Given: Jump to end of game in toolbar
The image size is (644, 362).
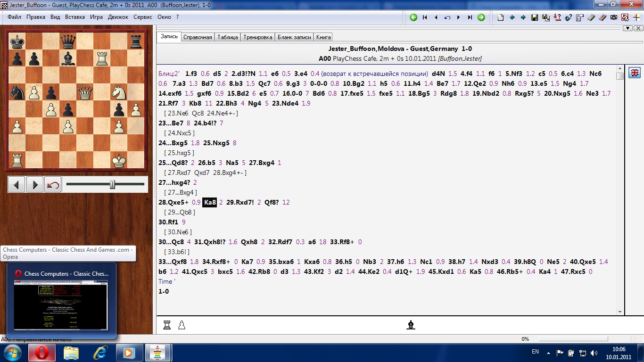Looking at the screenshot, I should point(470,17).
